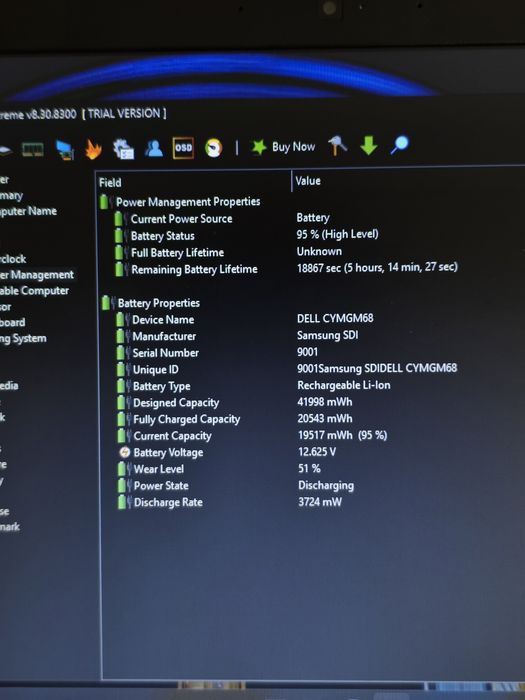Click the blue user silhouette toolbar icon
This screenshot has height=700, width=525.
pos(154,148)
